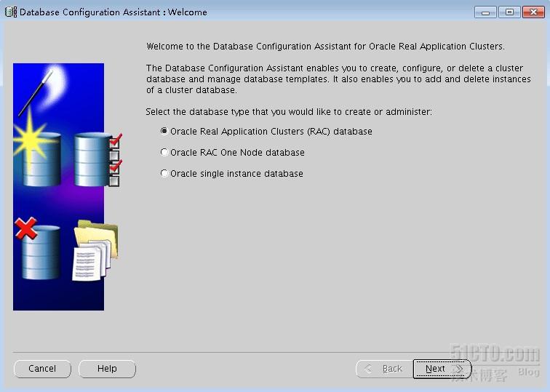Click the Cancel button
This screenshot has width=550, height=392.
[x=42, y=369]
